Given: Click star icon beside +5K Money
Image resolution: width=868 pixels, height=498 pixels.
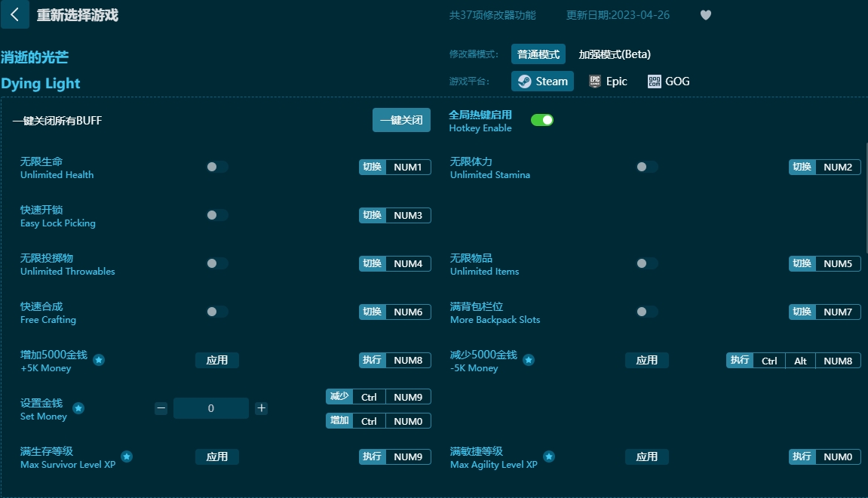Looking at the screenshot, I should click(99, 361).
